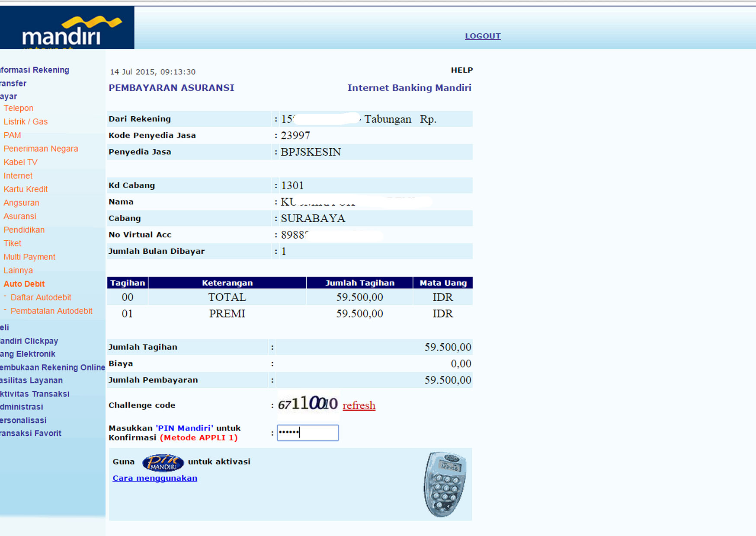Open Pendidikan payment item
This screenshot has height=536, width=756.
coord(24,230)
